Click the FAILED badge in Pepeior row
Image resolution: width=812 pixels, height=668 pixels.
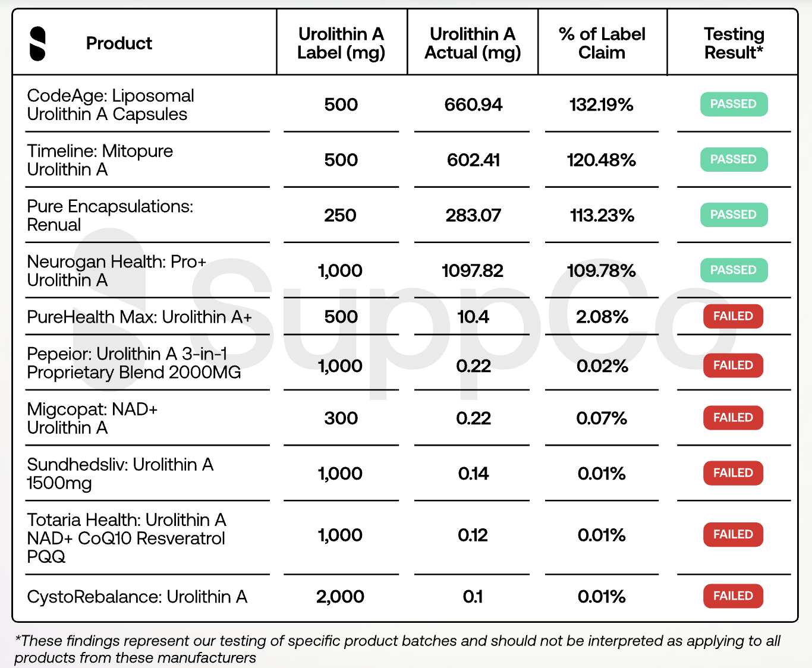pyautogui.click(x=733, y=365)
